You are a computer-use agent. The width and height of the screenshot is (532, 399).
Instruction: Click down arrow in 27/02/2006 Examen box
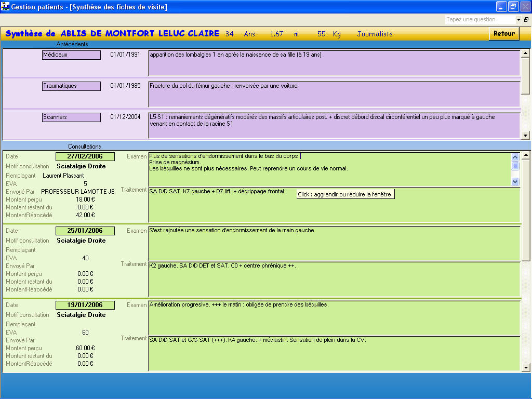pyautogui.click(x=515, y=181)
